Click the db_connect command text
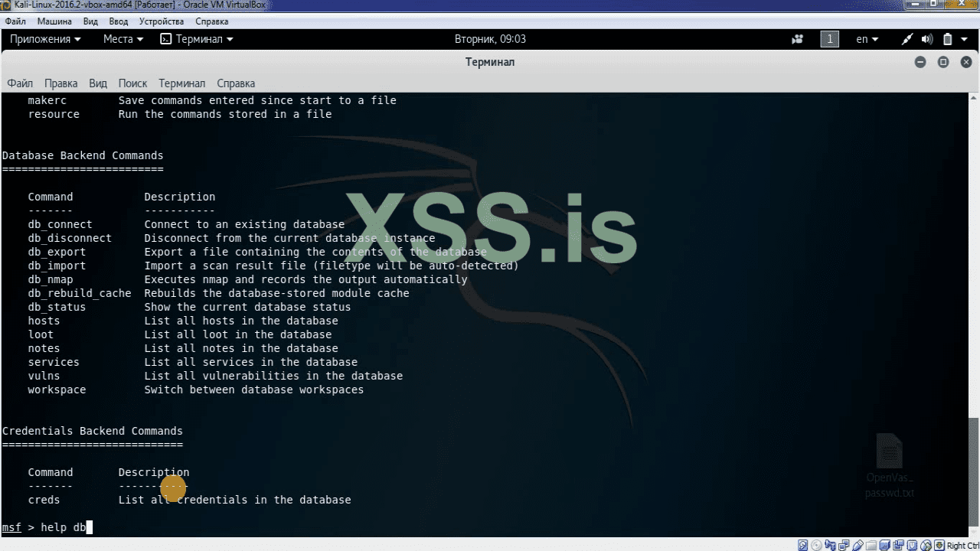Image resolution: width=980 pixels, height=551 pixels. [x=60, y=224]
